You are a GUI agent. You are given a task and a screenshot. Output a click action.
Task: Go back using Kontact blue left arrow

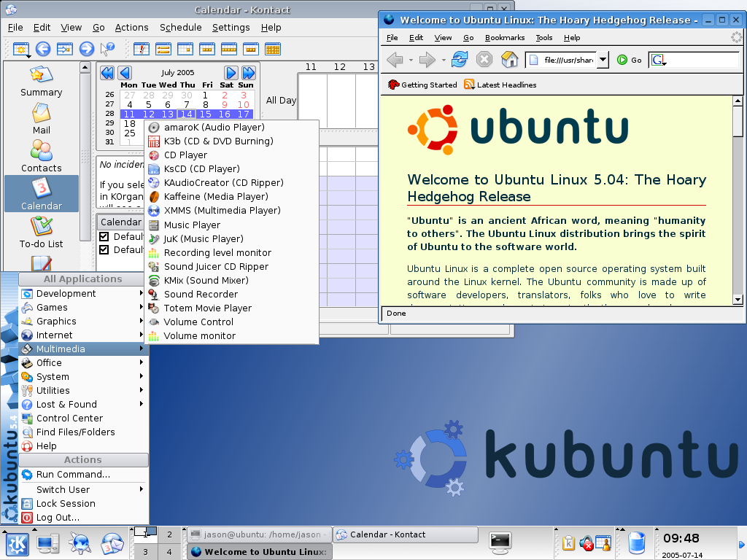click(x=43, y=49)
